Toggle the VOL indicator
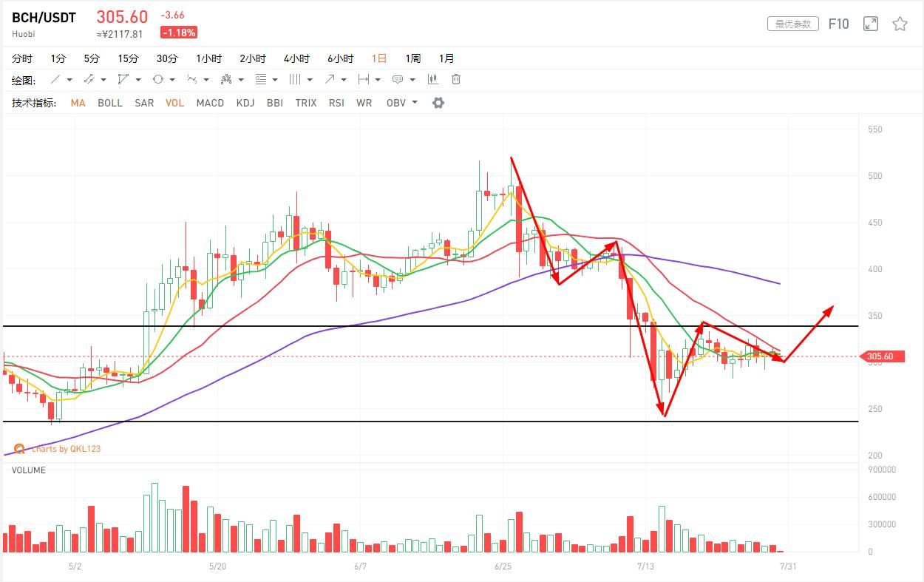Screen dimensions: 924x582 coord(175,103)
